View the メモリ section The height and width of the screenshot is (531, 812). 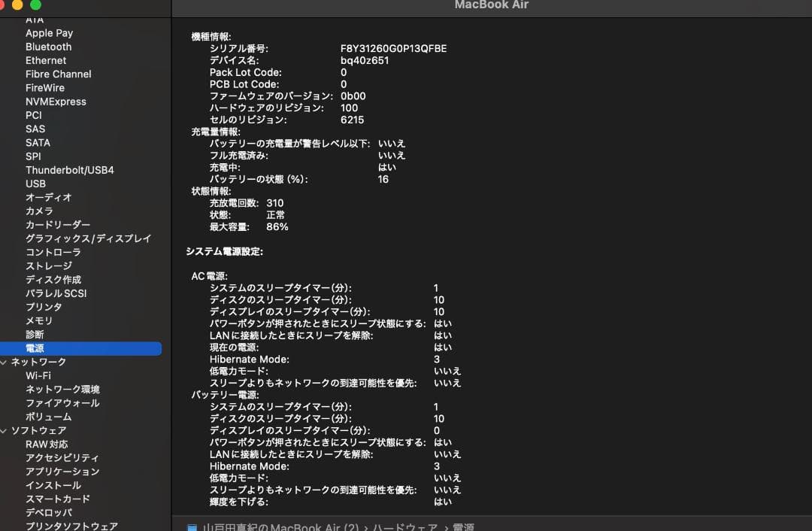click(x=39, y=320)
